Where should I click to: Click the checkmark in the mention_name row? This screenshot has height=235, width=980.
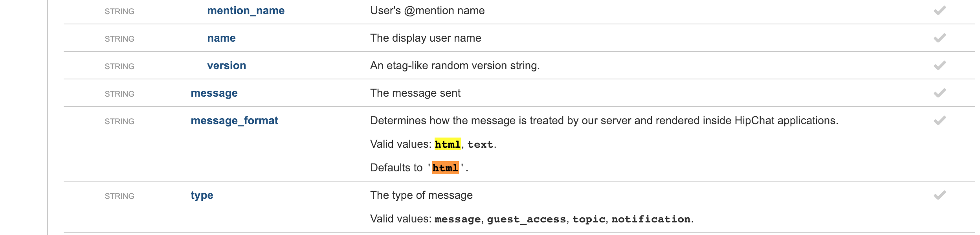point(940,11)
